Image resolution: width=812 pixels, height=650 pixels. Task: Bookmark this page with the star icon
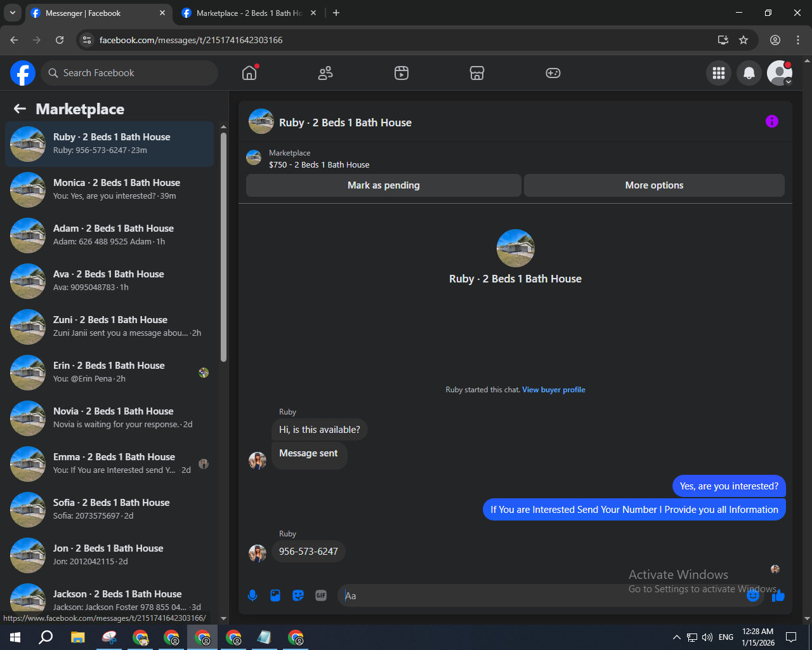pos(743,40)
